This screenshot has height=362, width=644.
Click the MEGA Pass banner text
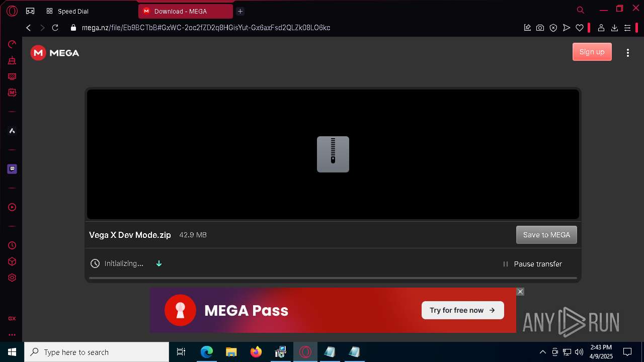pos(246,310)
